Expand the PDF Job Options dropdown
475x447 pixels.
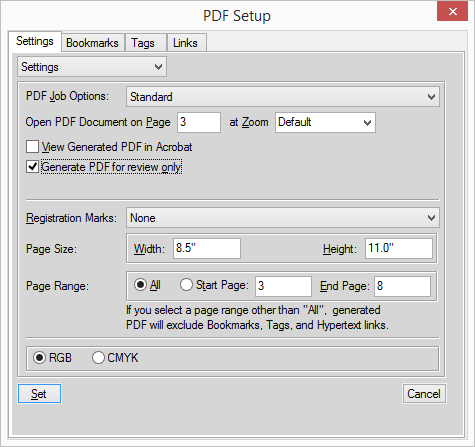[283, 97]
